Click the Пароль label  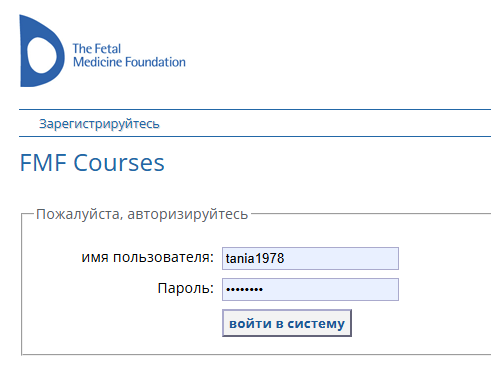(x=185, y=288)
